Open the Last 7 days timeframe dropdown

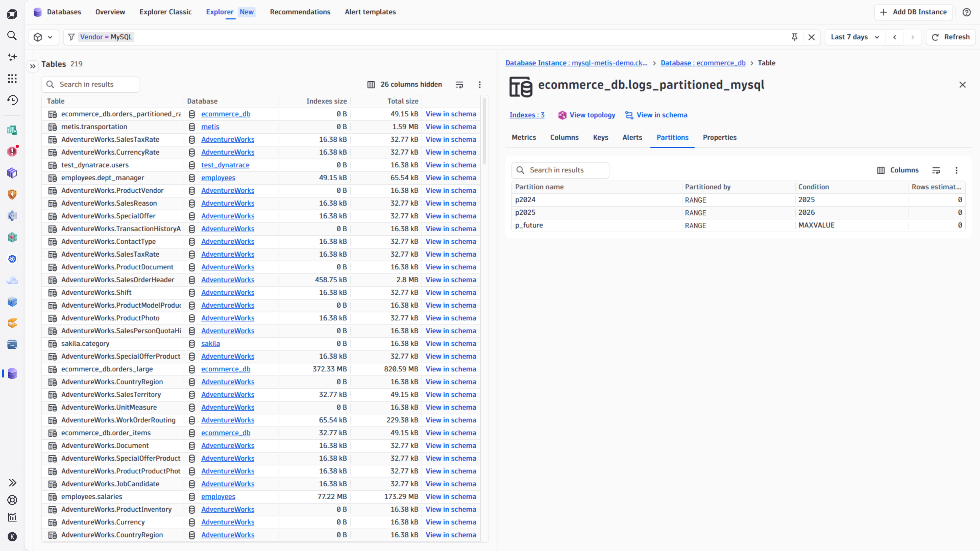click(x=855, y=37)
